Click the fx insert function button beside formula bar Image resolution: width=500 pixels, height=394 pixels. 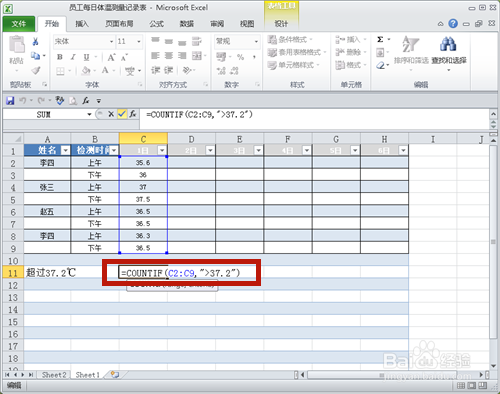tap(133, 114)
